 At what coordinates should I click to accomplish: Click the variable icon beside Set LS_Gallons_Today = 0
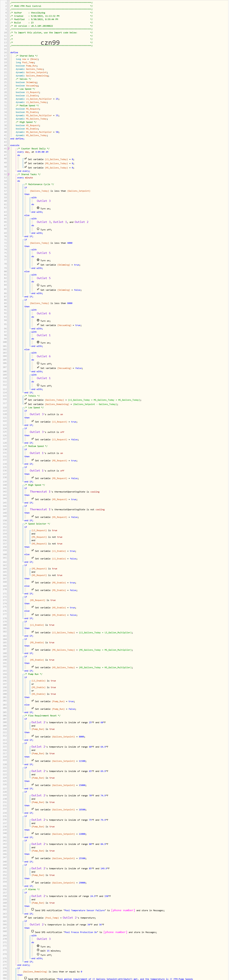coord(26,159)
